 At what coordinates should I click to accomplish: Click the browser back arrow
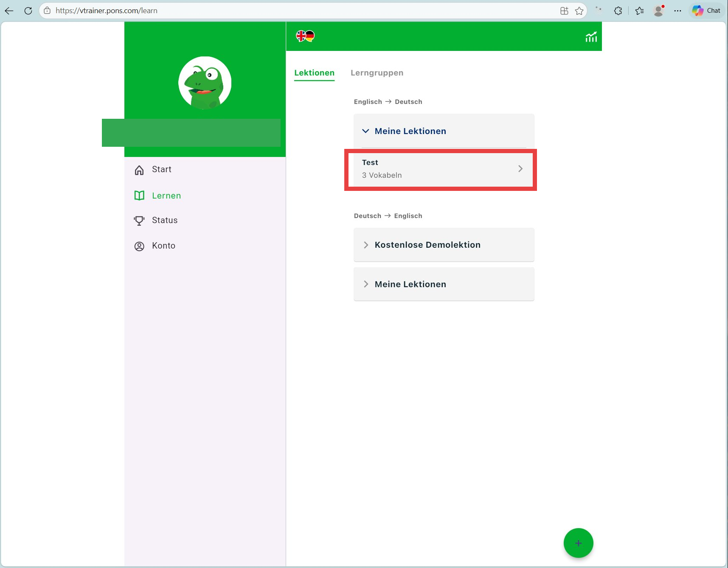click(9, 11)
